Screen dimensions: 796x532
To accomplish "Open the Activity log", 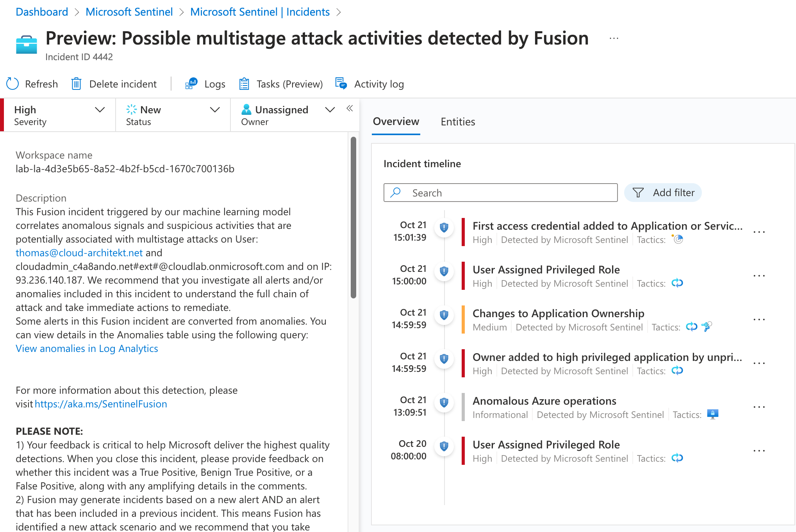I will point(369,84).
